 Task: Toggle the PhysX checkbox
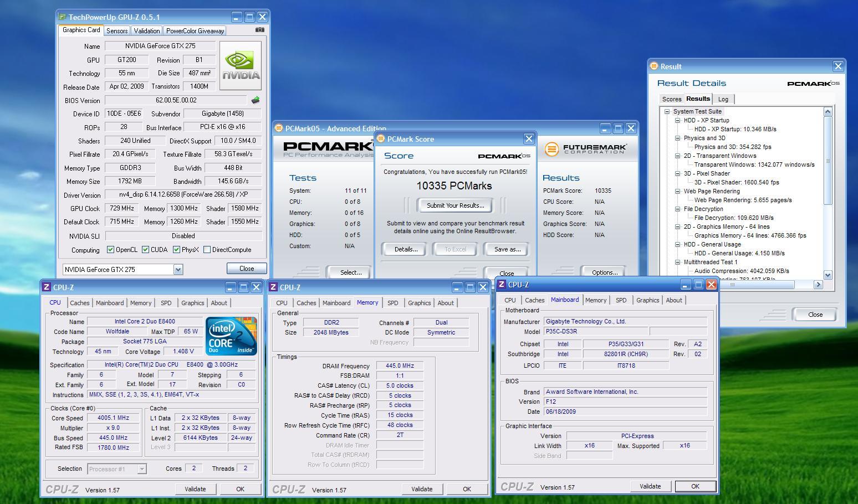point(176,250)
